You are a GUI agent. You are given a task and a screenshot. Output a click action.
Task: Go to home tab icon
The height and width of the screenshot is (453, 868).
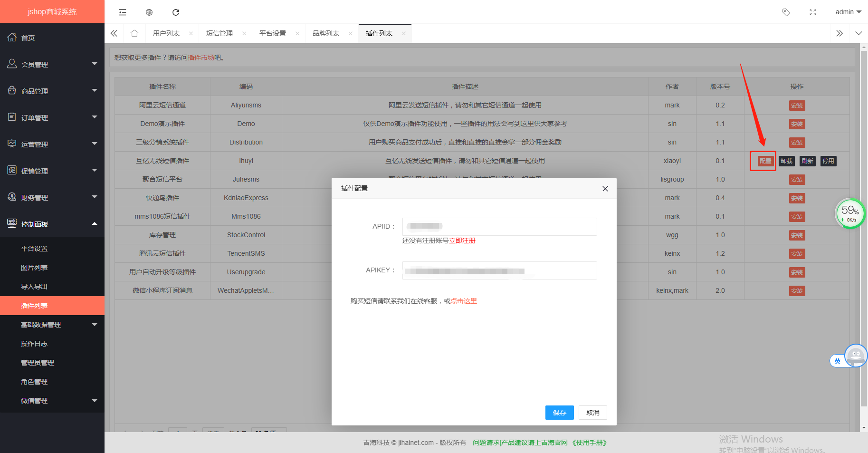click(x=134, y=33)
